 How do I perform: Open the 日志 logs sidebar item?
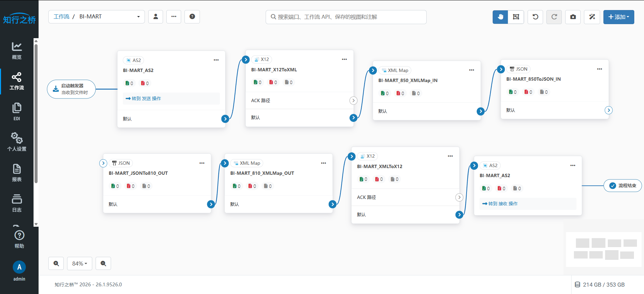pos(17,203)
